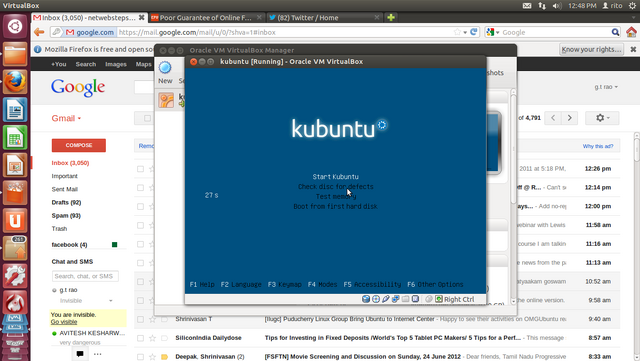
Task: Open Firefox home page icon
Action: 631,32
